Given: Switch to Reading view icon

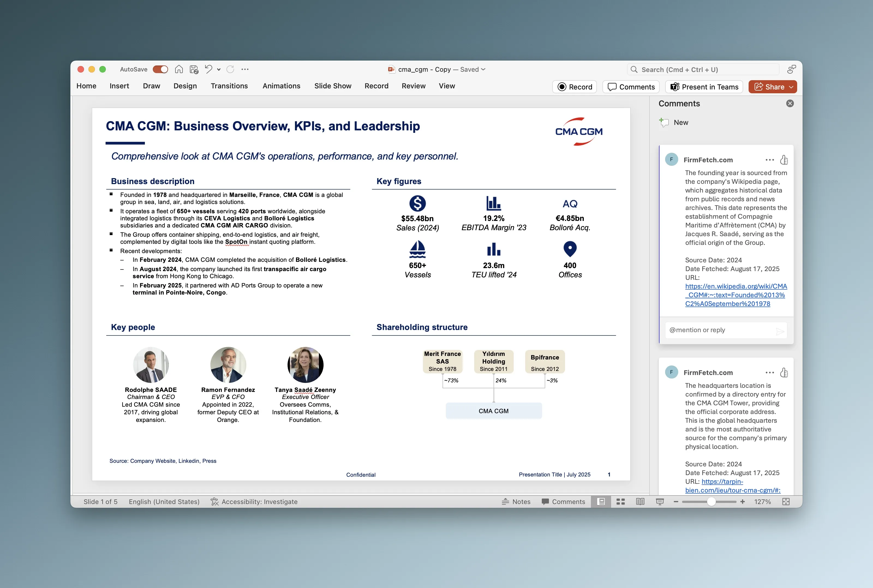Looking at the screenshot, I should (640, 502).
